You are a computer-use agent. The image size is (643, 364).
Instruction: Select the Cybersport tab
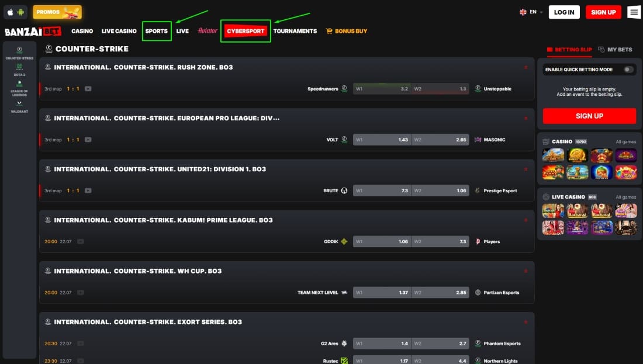[246, 31]
